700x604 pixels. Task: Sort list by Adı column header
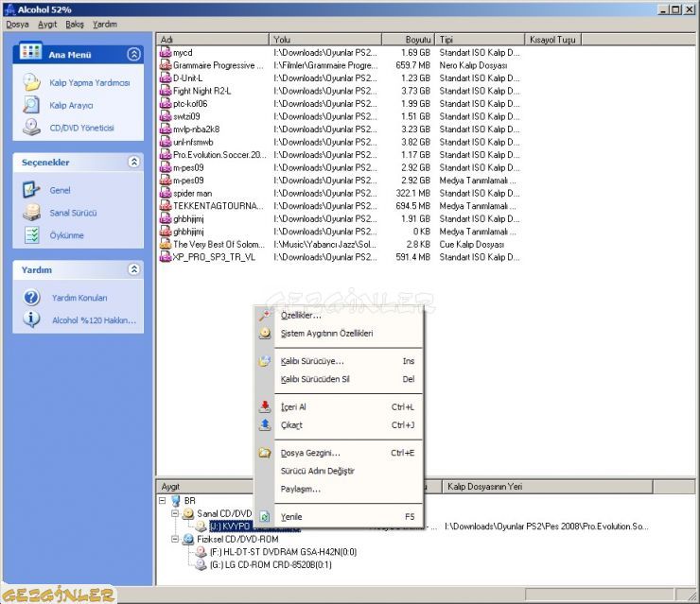tap(214, 40)
